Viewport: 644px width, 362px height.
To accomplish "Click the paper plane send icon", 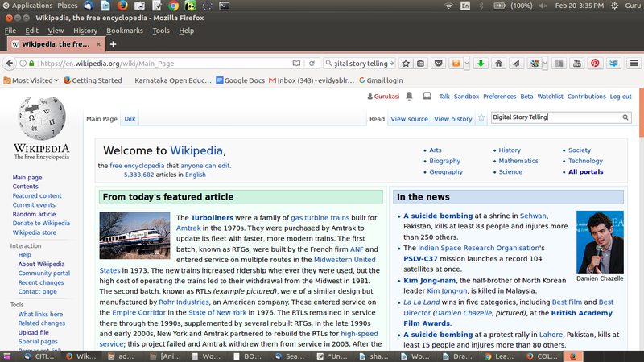I will coord(516,64).
